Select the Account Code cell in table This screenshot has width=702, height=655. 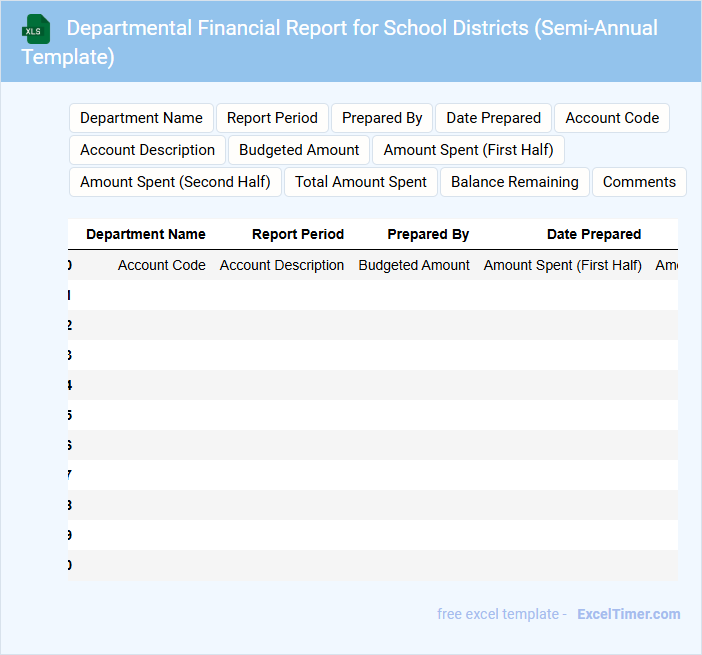click(162, 265)
